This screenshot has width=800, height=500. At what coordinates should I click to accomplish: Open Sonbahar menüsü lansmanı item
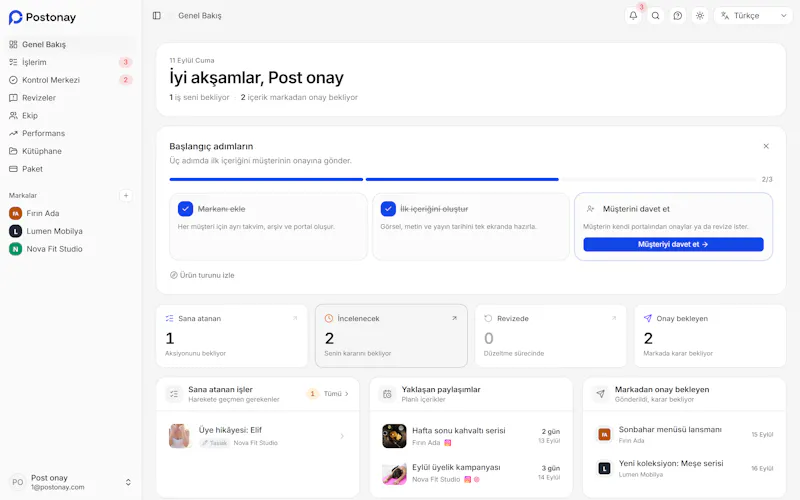tap(685, 435)
